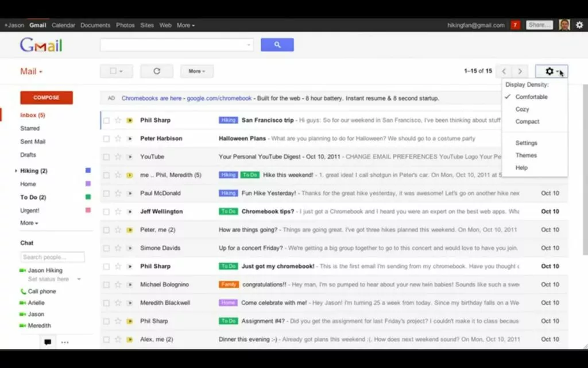
Task: Open the settings gear dropdown in mail toolbar
Action: coord(551,71)
